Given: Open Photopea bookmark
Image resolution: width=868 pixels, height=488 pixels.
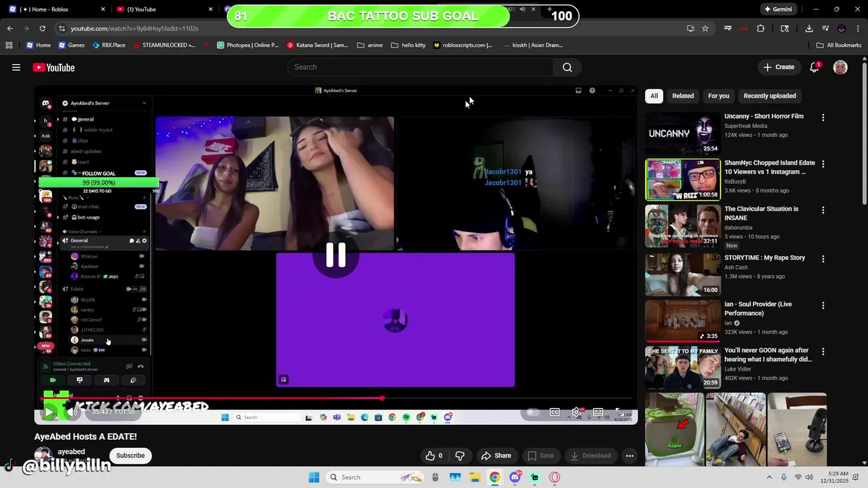Looking at the screenshot, I should pos(248,45).
